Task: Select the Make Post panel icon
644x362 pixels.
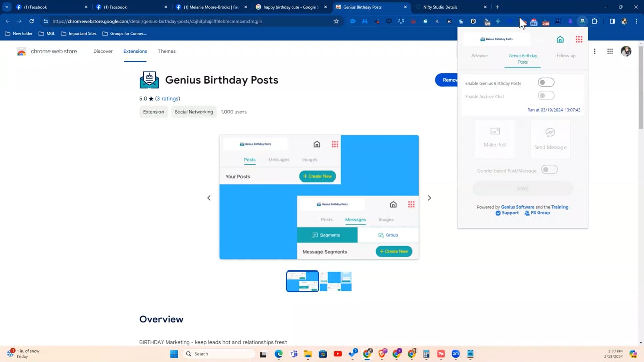Action: tap(495, 132)
